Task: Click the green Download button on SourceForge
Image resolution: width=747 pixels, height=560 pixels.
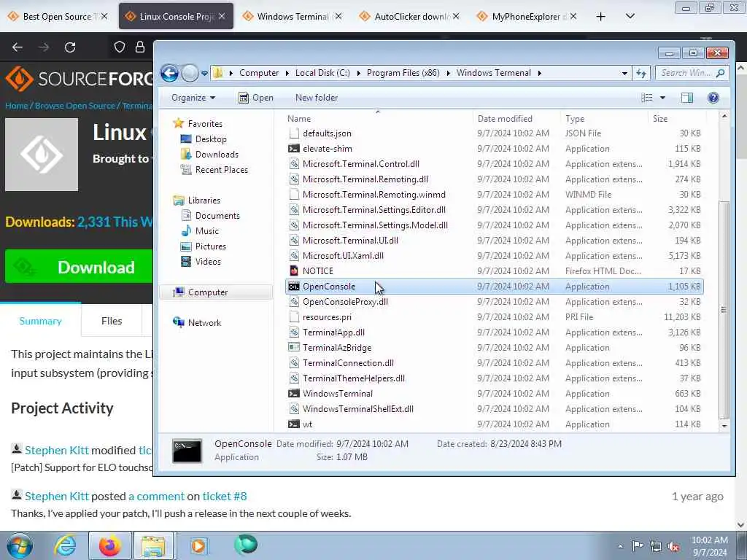Action: pos(79,267)
